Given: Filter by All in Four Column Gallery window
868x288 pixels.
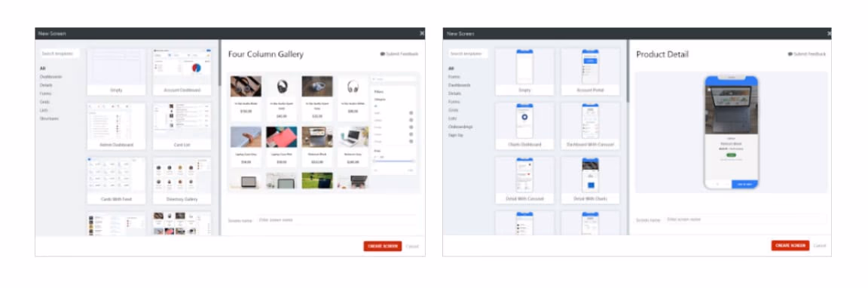Looking at the screenshot, I should coord(42,69).
